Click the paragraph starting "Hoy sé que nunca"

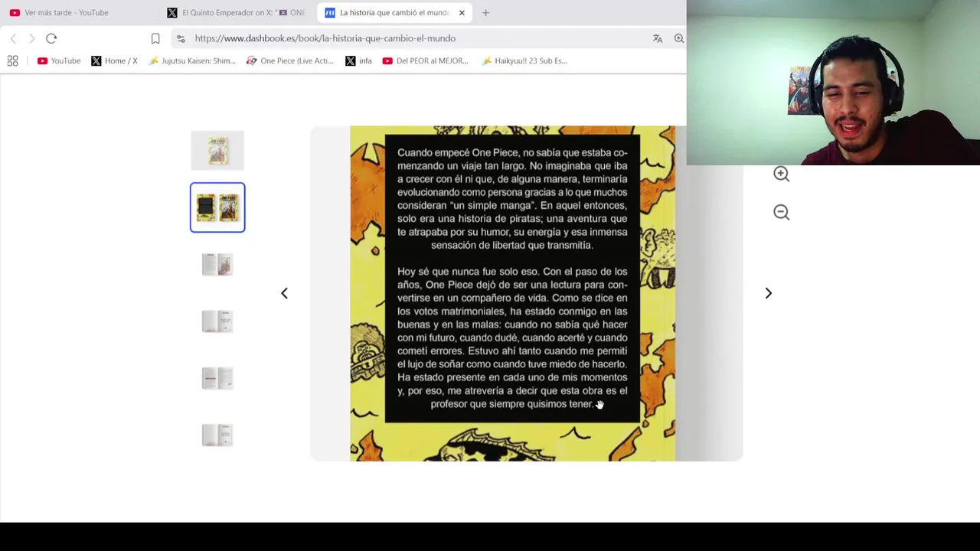[512, 337]
